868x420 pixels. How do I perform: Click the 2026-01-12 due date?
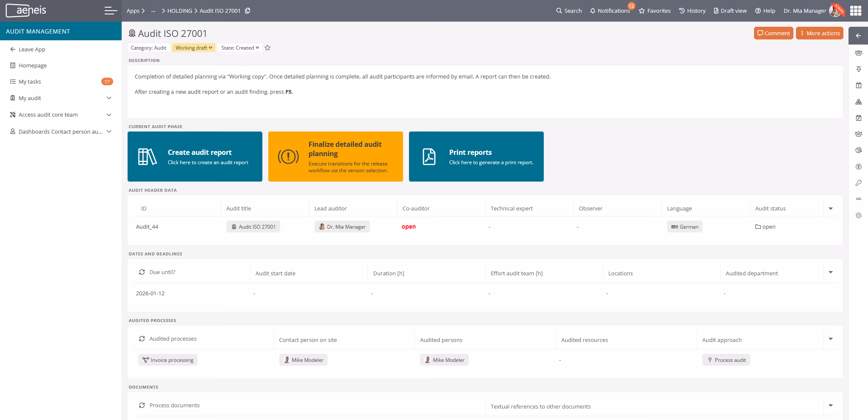pyautogui.click(x=150, y=293)
